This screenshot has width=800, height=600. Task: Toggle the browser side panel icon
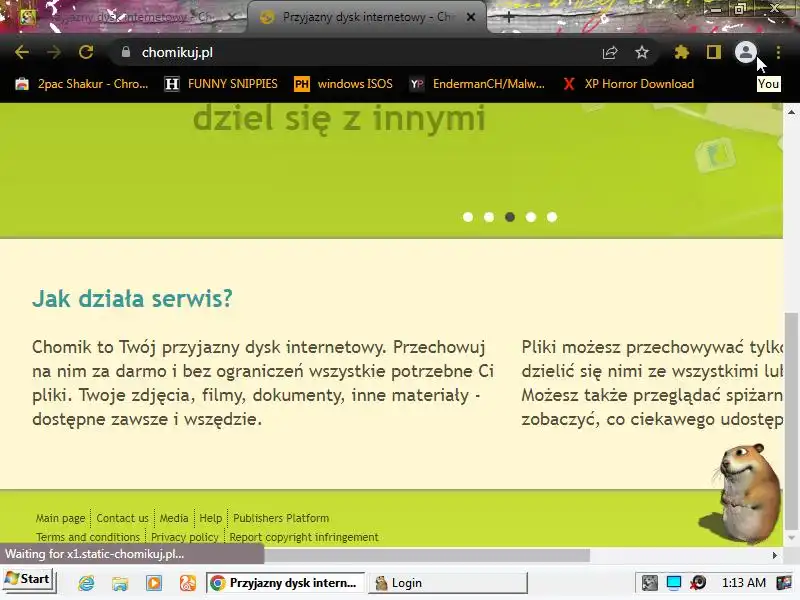point(713,52)
